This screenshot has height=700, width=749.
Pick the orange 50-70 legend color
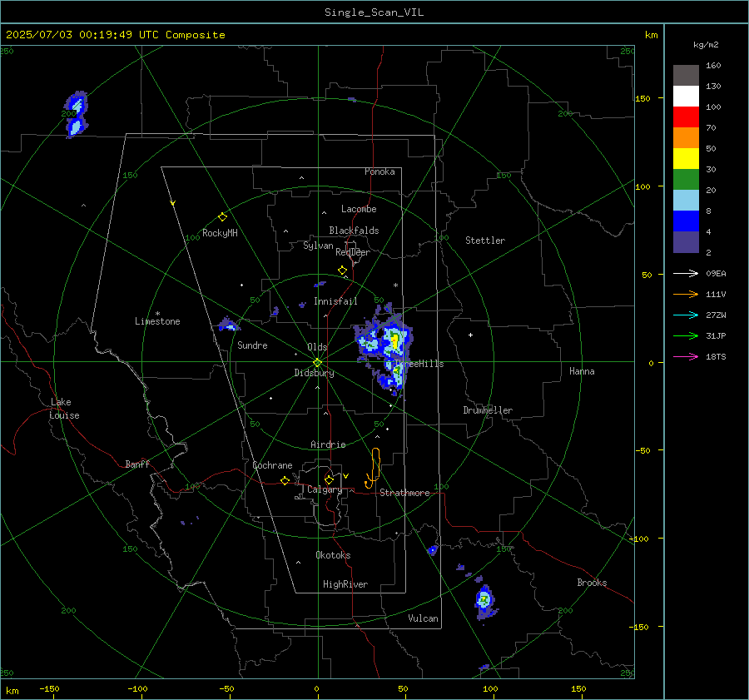tap(686, 138)
